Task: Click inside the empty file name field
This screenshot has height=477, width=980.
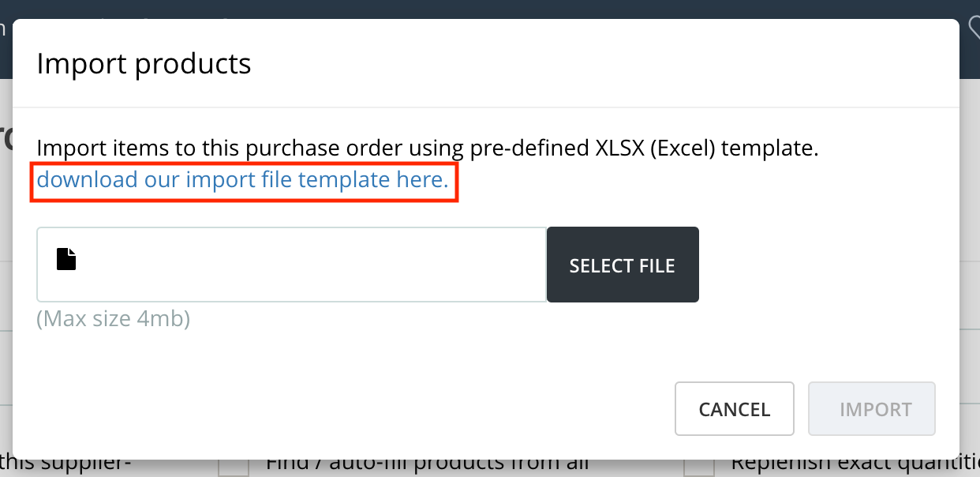Action: (x=308, y=265)
